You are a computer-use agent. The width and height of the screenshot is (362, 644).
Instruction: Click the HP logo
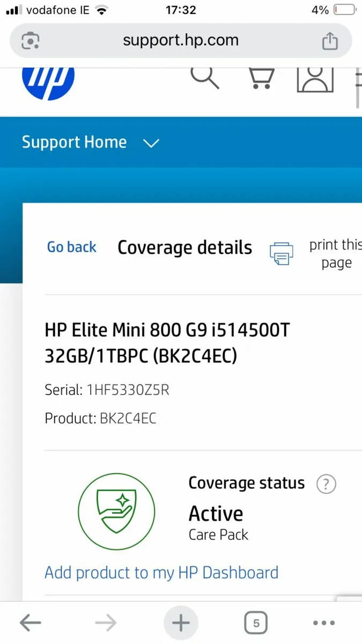coord(48,82)
